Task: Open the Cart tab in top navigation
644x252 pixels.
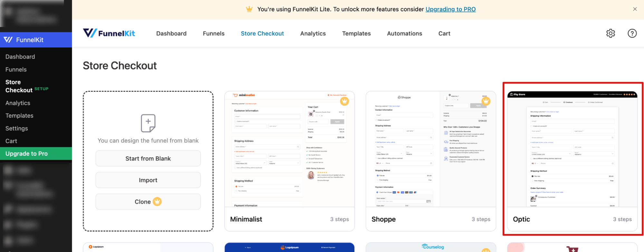Action: pos(444,33)
